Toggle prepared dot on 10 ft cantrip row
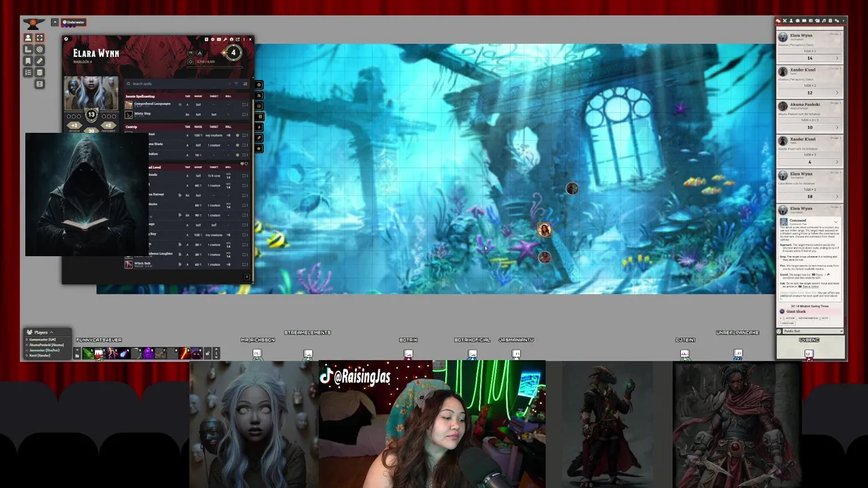 click(237, 155)
